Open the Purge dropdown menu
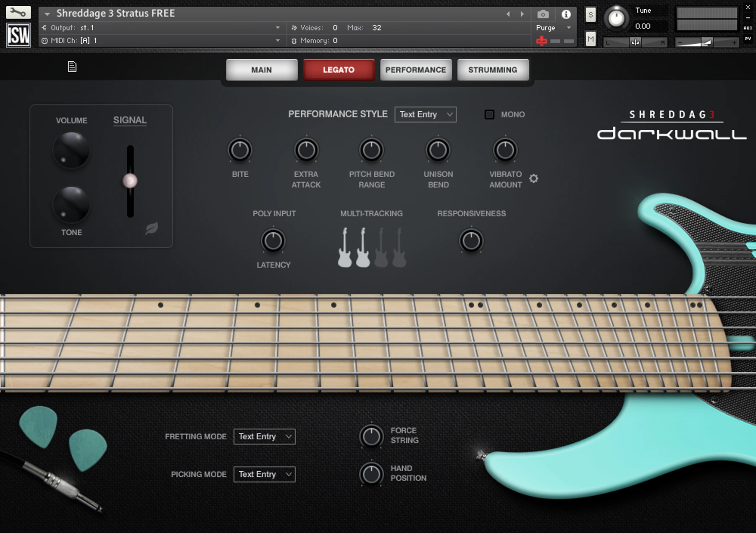Viewport: 756px width, 533px height. coord(569,28)
